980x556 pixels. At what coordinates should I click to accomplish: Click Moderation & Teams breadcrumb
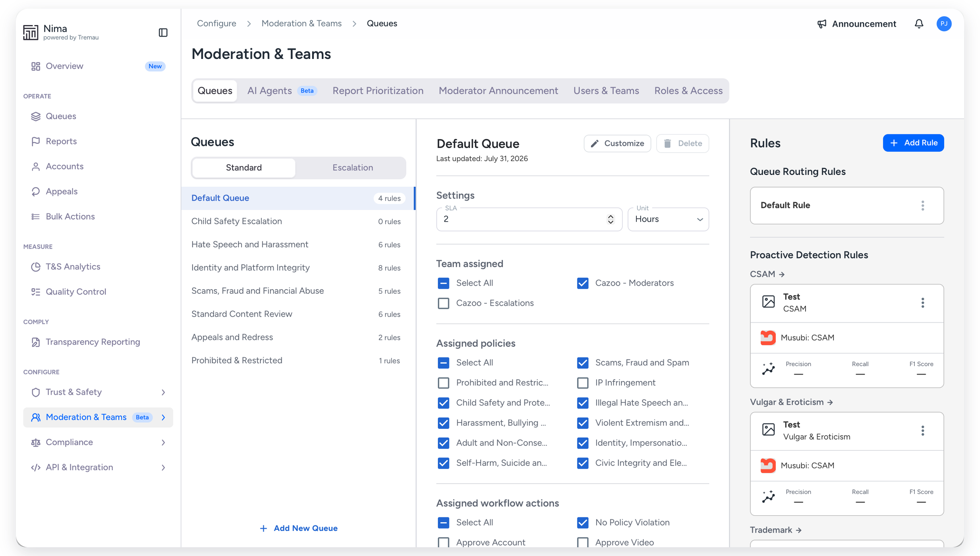click(301, 23)
